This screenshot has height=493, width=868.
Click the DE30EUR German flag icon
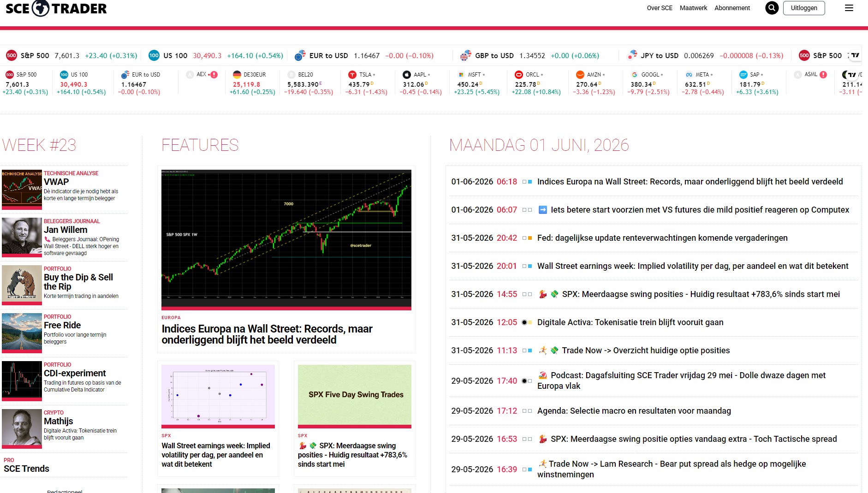point(237,74)
